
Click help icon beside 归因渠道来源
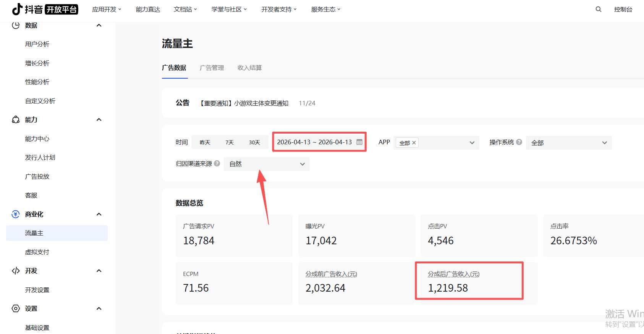pos(217,163)
